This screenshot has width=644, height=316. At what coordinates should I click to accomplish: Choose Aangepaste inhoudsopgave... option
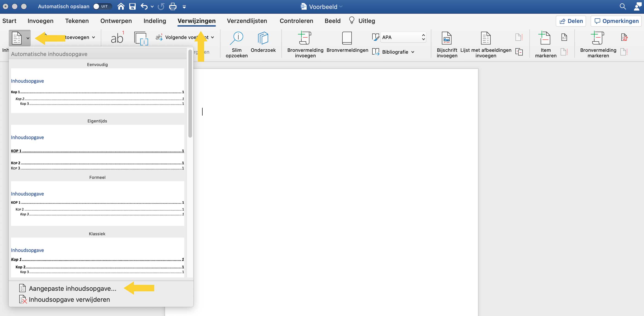[72, 288]
